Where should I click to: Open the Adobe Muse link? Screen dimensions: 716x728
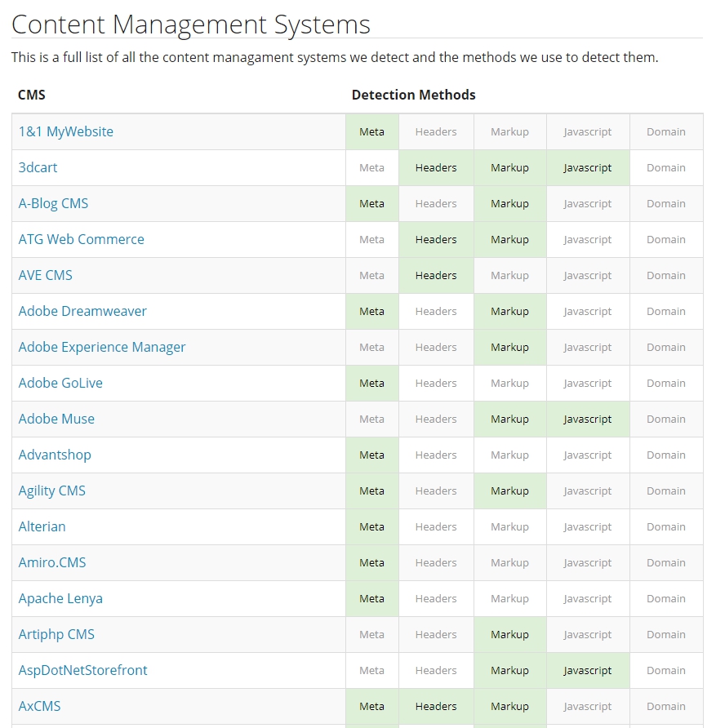[56, 419]
